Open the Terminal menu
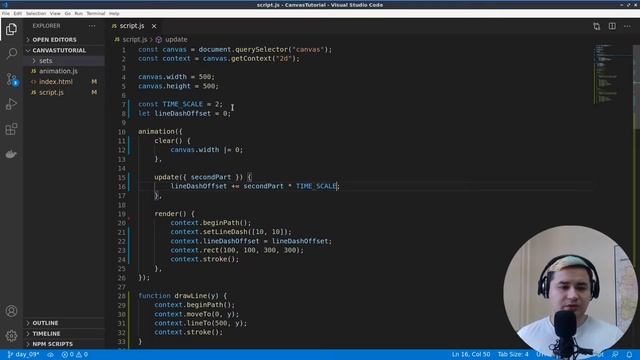The width and height of the screenshot is (640, 360). click(96, 13)
